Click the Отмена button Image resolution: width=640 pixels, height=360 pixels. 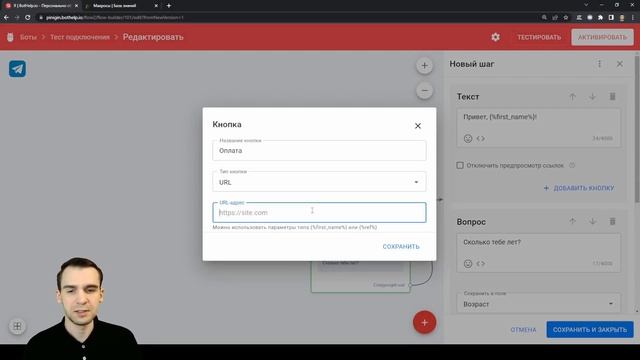click(x=523, y=329)
